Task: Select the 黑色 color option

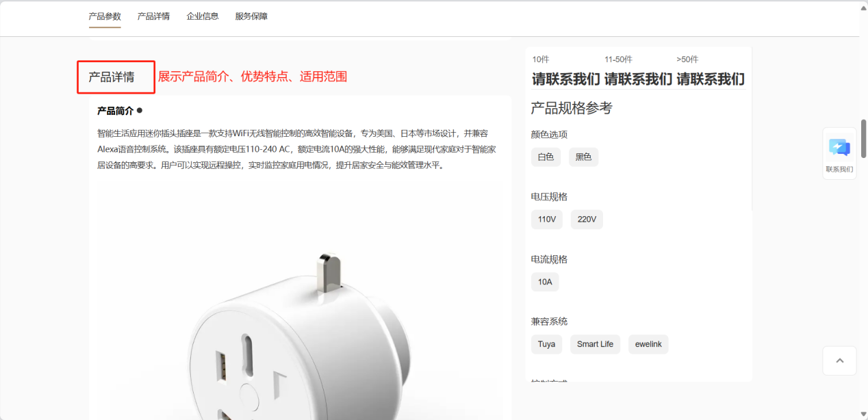Action: (x=583, y=157)
